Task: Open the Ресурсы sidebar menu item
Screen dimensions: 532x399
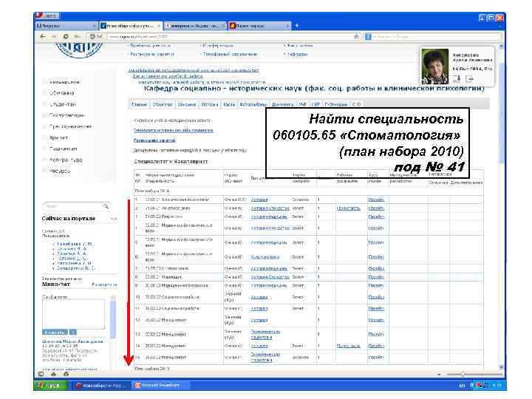Action: pyautogui.click(x=60, y=171)
